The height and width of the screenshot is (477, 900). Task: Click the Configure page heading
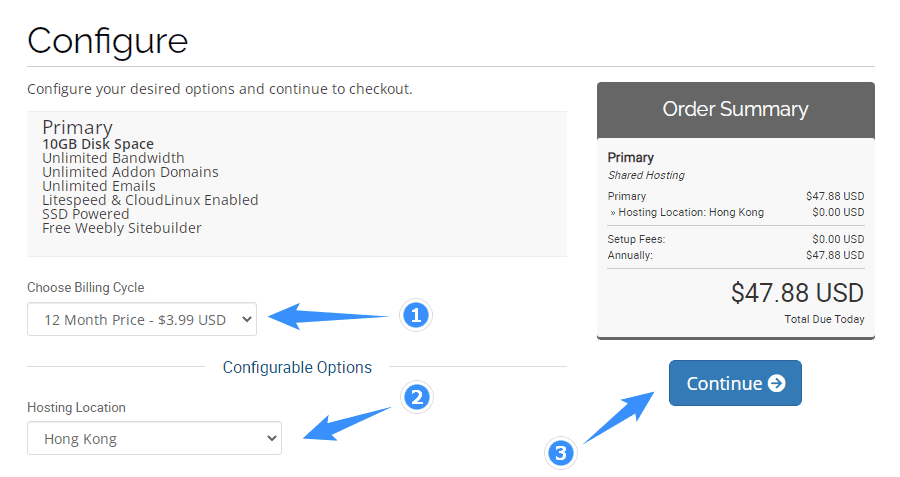(107, 41)
